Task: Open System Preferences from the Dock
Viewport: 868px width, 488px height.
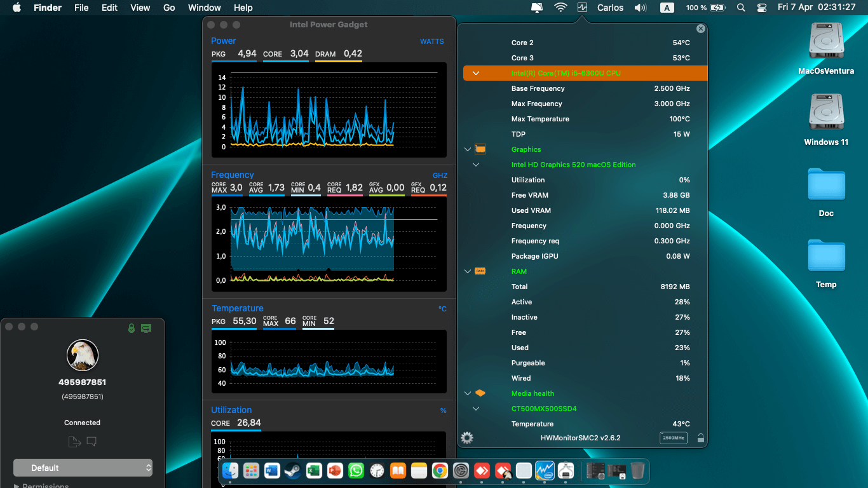Action: click(461, 470)
